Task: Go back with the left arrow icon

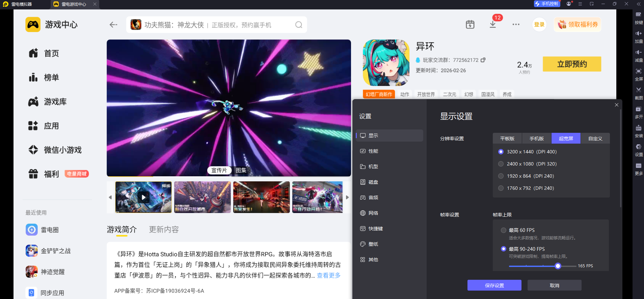Action: click(113, 25)
